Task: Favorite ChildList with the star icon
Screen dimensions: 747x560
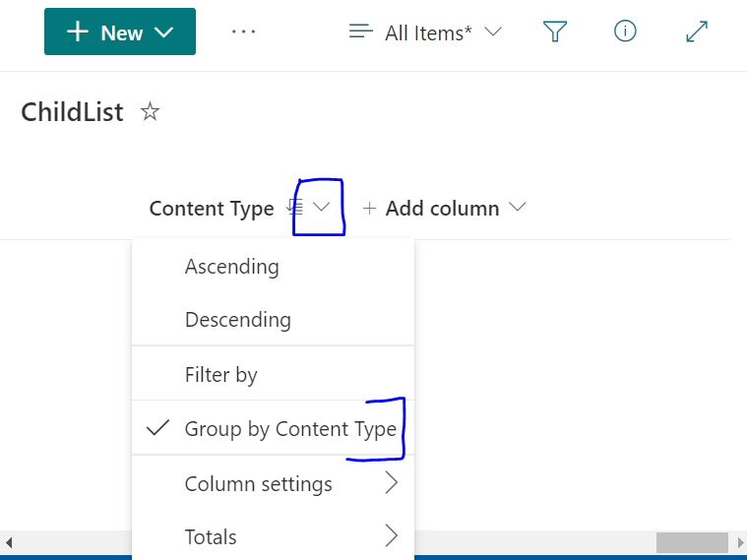Action: (x=150, y=112)
